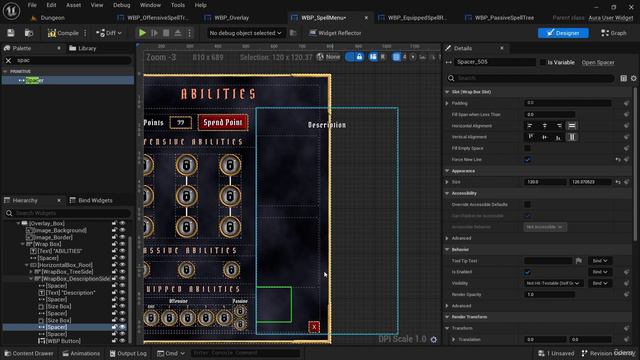This screenshot has height=360, width=640.
Task: Set horizontal alignment to left
Action: (x=530, y=126)
